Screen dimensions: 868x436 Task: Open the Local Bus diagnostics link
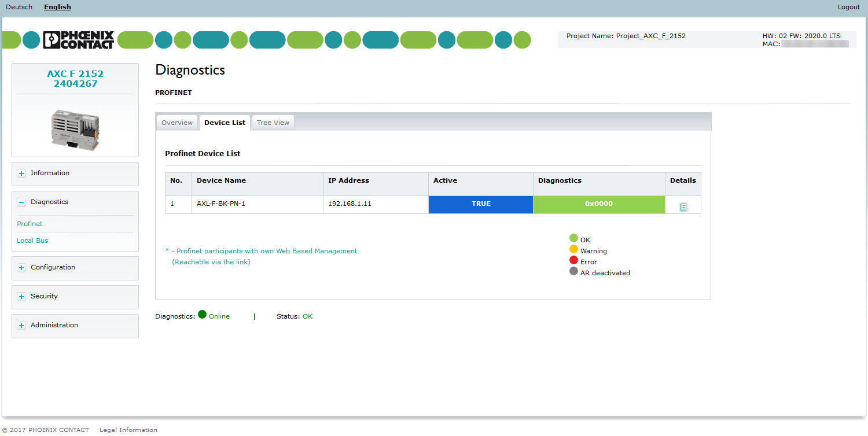(32, 241)
